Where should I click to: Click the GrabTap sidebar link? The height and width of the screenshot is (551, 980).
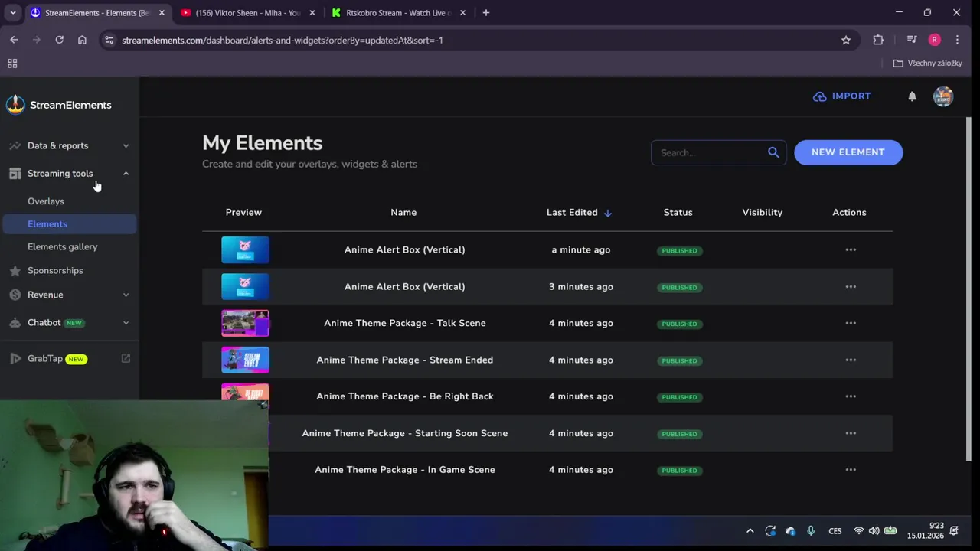[x=45, y=358]
